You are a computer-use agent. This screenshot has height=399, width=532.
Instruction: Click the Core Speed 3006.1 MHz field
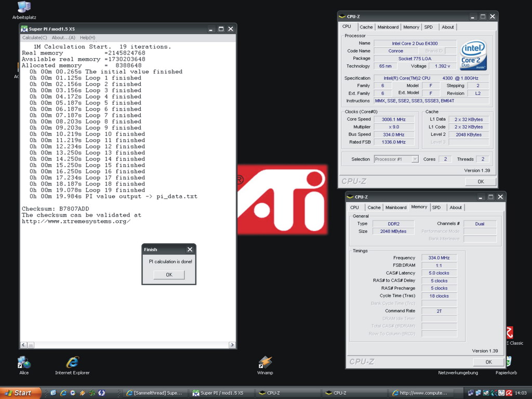pos(394,119)
